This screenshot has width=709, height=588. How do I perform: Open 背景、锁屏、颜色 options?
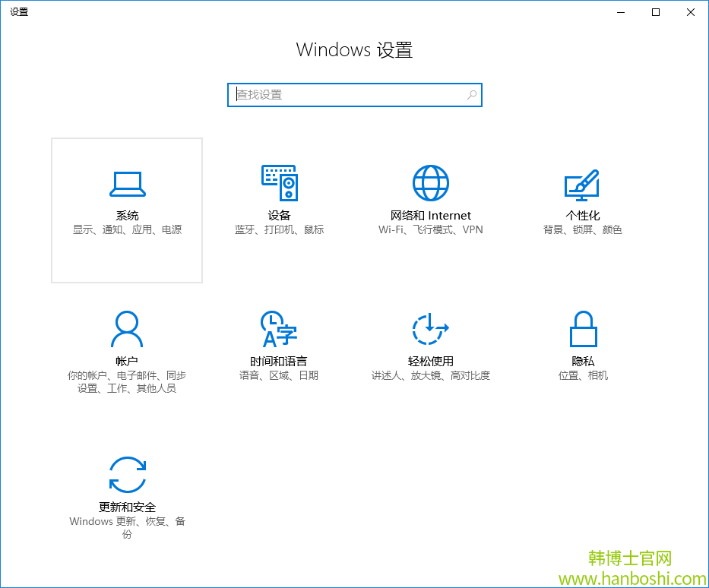point(582,229)
